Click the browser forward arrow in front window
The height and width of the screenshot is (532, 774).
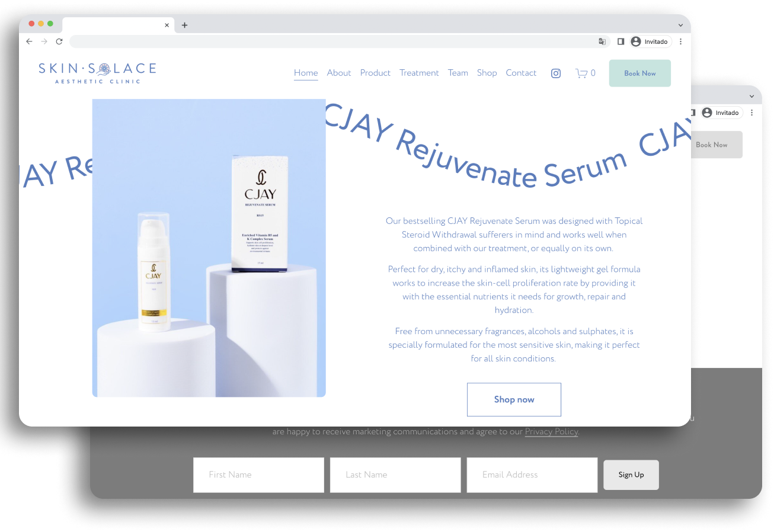pos(44,41)
